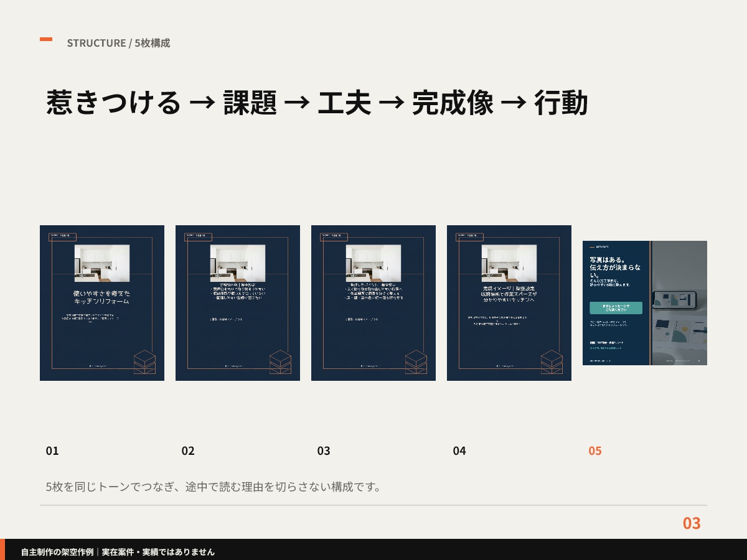The height and width of the screenshot is (560, 747).
Task: Click the footer text 実在案件・実績ではありません
Action: [158, 552]
